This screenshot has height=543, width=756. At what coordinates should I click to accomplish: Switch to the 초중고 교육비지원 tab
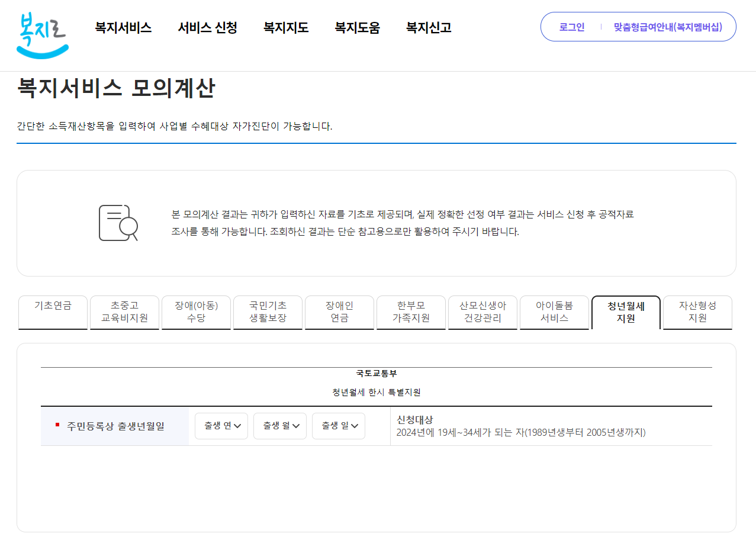click(x=125, y=312)
